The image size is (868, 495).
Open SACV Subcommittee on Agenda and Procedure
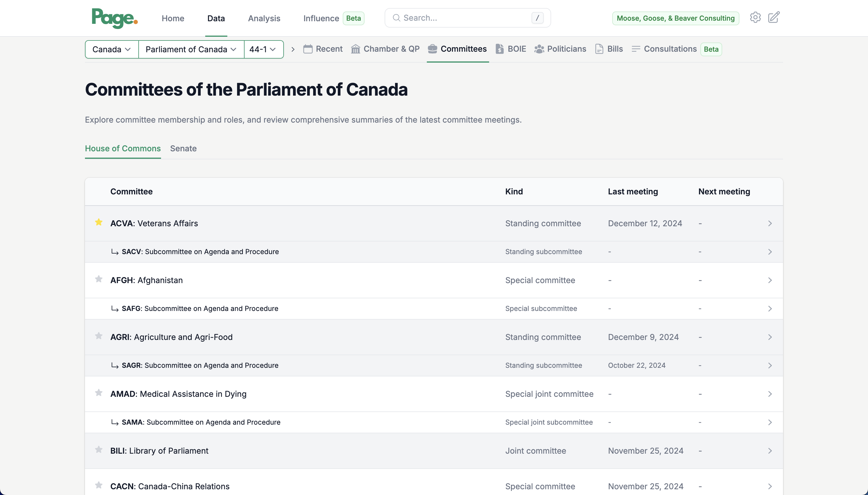point(200,252)
